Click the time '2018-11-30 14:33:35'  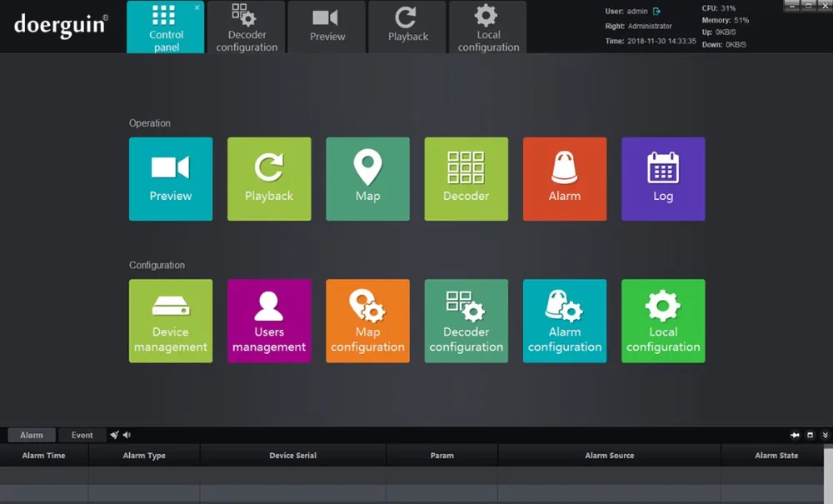click(661, 41)
